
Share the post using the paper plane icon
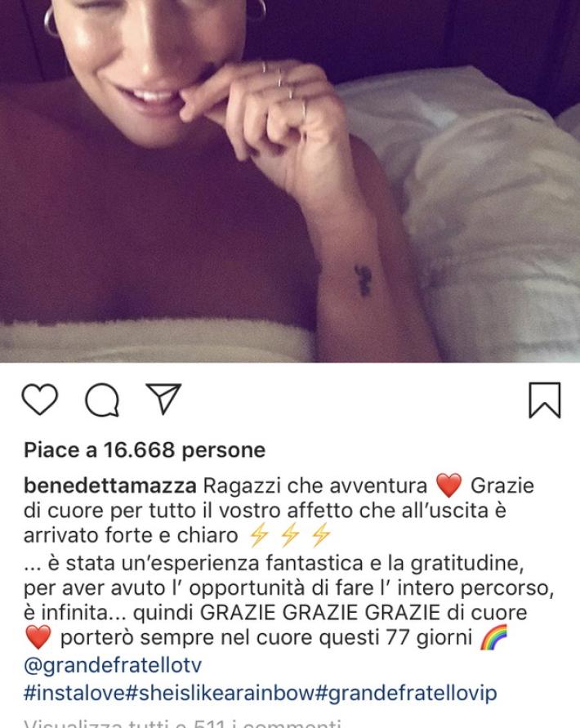pos(163,399)
